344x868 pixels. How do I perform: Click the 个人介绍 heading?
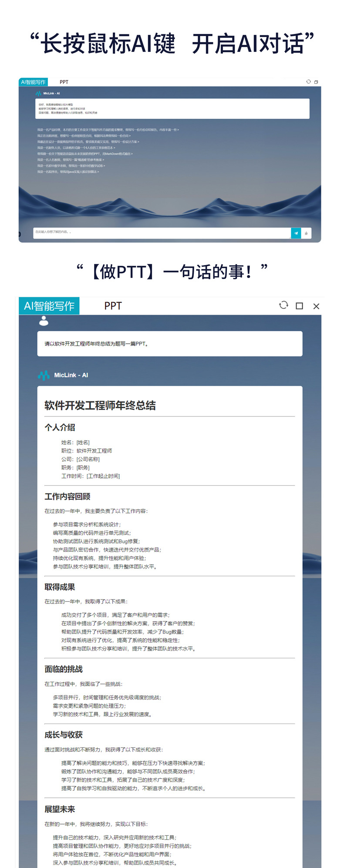click(x=60, y=427)
